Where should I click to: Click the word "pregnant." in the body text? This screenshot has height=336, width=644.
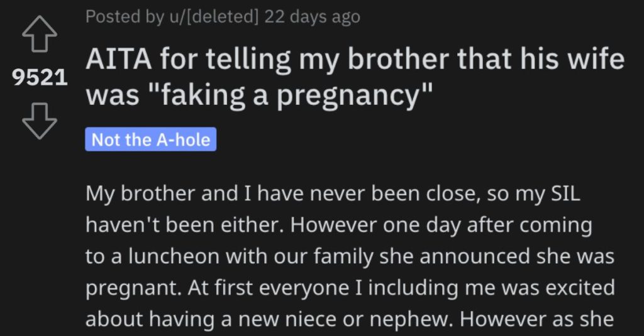pos(133,289)
